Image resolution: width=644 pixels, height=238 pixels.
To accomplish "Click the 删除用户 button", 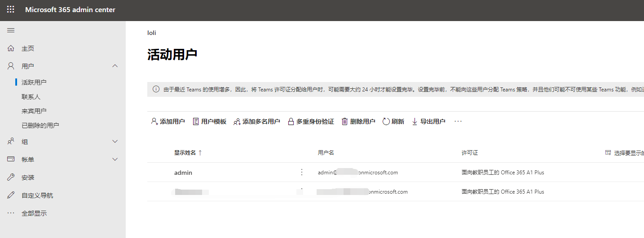I will pyautogui.click(x=358, y=121).
